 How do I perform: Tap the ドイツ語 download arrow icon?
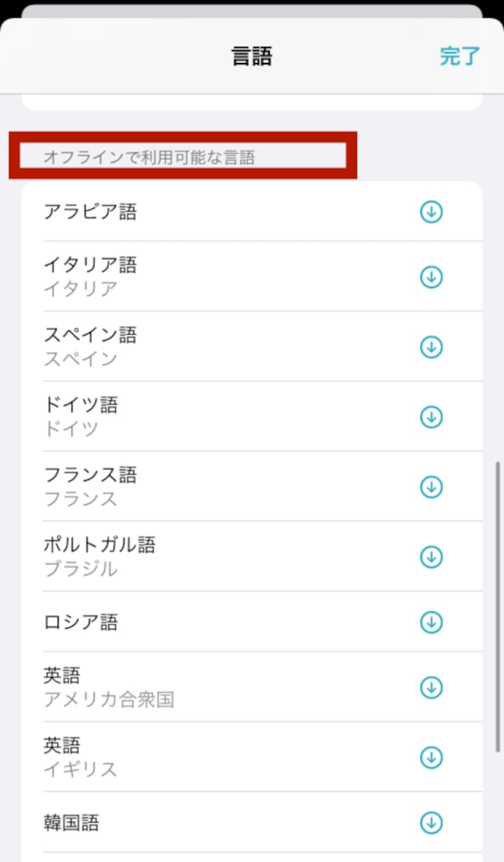[432, 417]
